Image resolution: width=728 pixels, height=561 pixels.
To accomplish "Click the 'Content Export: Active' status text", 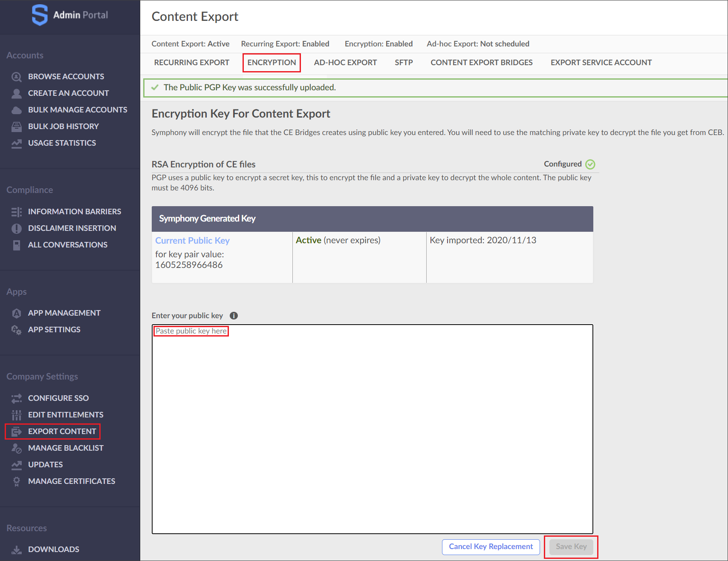I will point(191,44).
